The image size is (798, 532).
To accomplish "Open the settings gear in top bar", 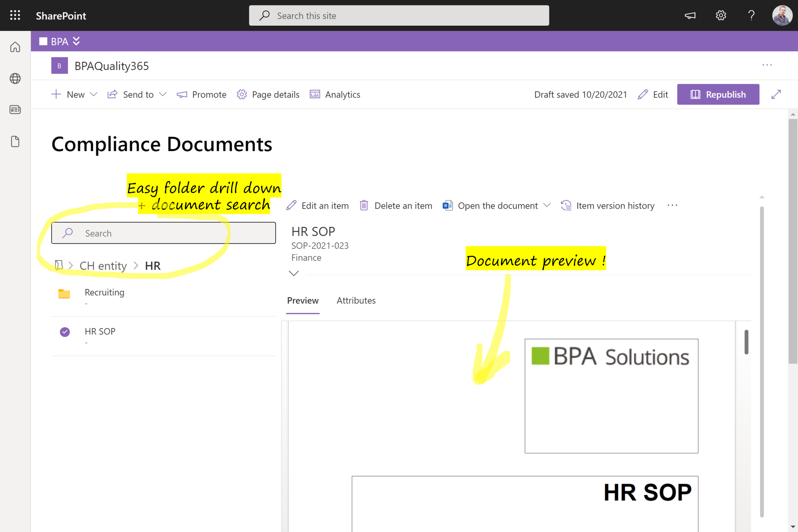I will [721, 16].
